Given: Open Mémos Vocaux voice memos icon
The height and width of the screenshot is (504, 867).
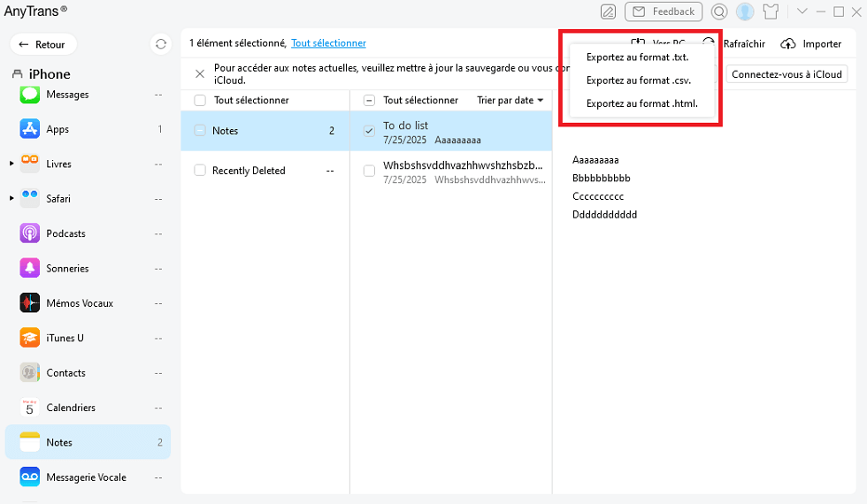Looking at the screenshot, I should coord(30,303).
